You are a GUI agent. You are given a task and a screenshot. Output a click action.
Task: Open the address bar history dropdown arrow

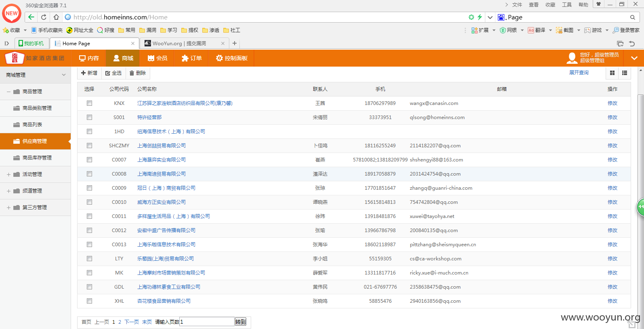490,17
